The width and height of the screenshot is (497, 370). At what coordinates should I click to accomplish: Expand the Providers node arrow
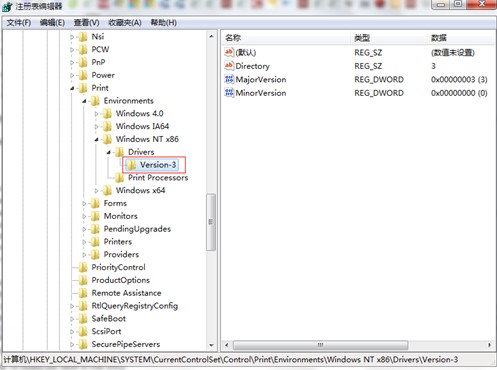coord(84,255)
